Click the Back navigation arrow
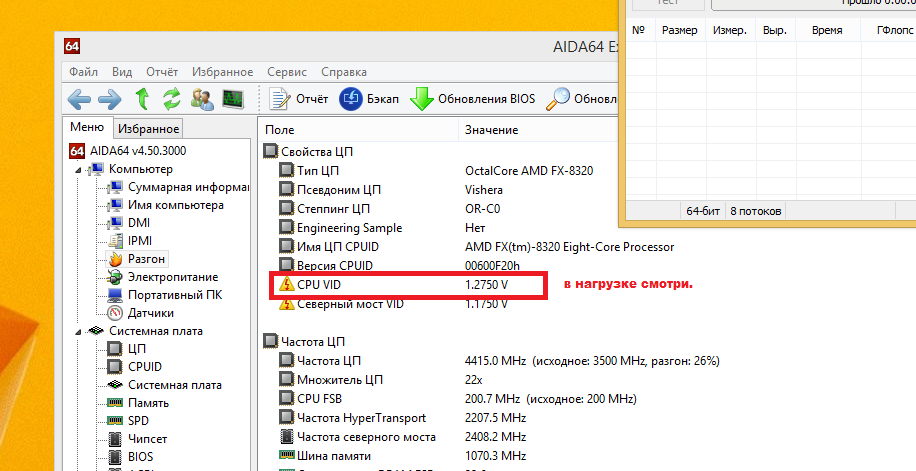 click(x=79, y=99)
